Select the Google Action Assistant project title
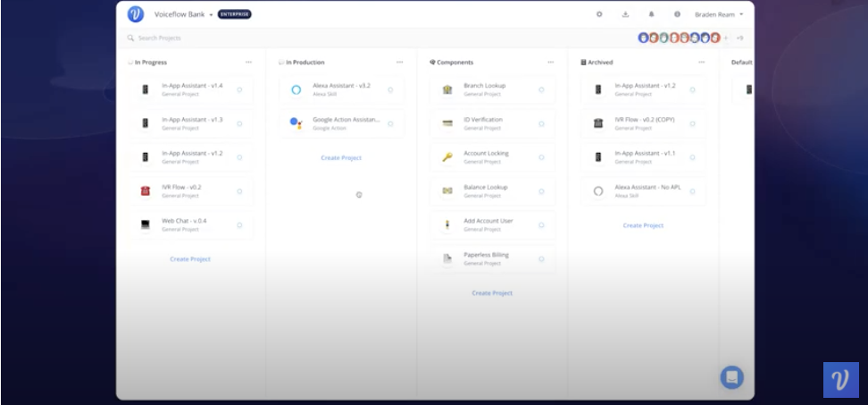The image size is (868, 405). (346, 120)
